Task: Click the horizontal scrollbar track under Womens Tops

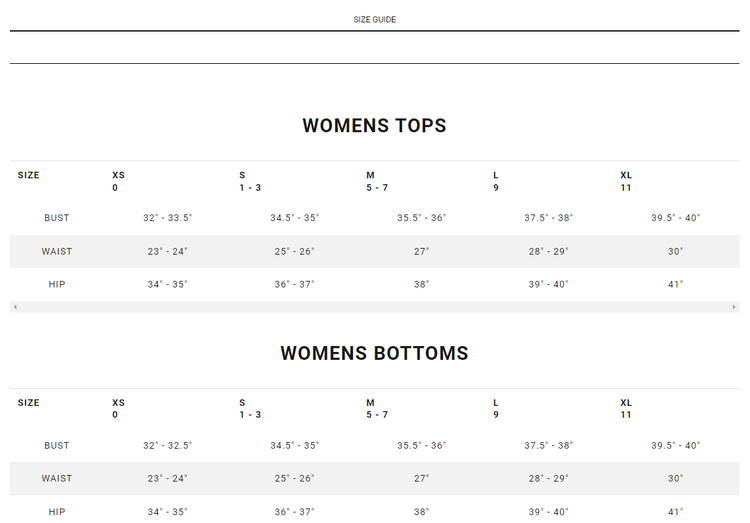Action: [x=375, y=307]
